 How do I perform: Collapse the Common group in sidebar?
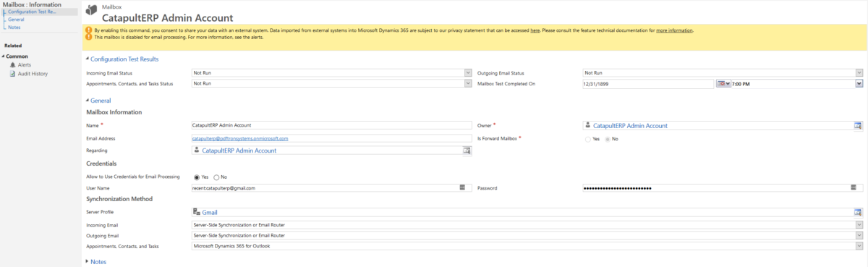point(3,56)
